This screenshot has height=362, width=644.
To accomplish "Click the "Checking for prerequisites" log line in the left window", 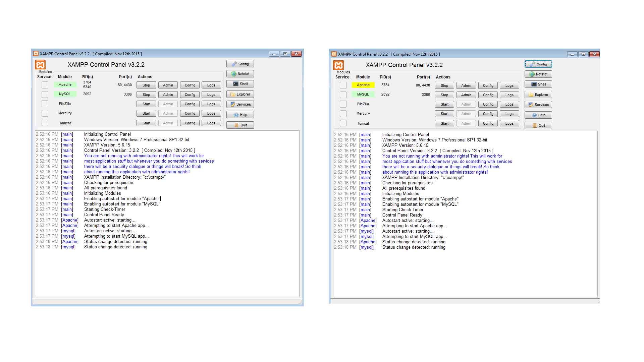I will click(x=109, y=182).
